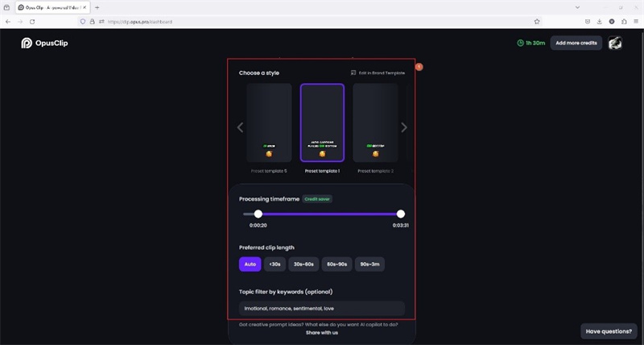The width and height of the screenshot is (644, 345).
Task: Open the application menu hamburger icon
Action: [x=636, y=22]
